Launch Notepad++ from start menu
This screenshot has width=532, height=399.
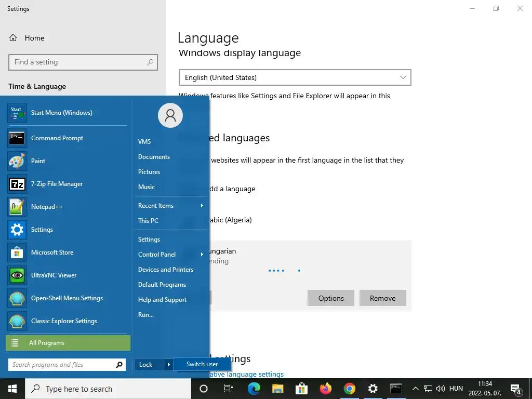click(x=67, y=207)
